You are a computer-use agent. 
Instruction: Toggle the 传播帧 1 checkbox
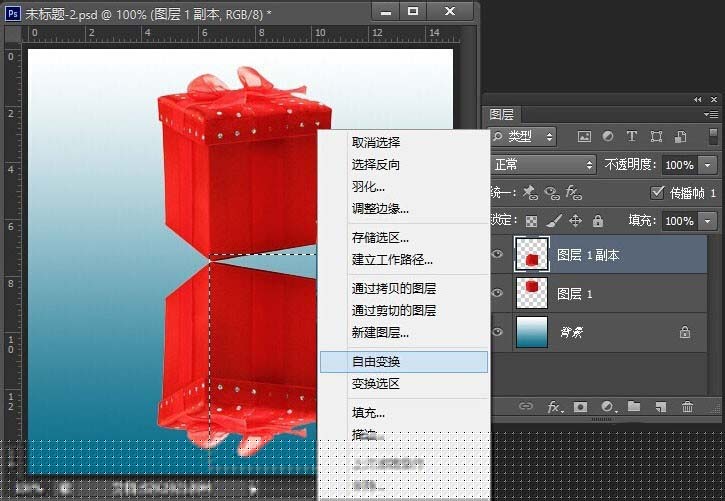pyautogui.click(x=657, y=192)
